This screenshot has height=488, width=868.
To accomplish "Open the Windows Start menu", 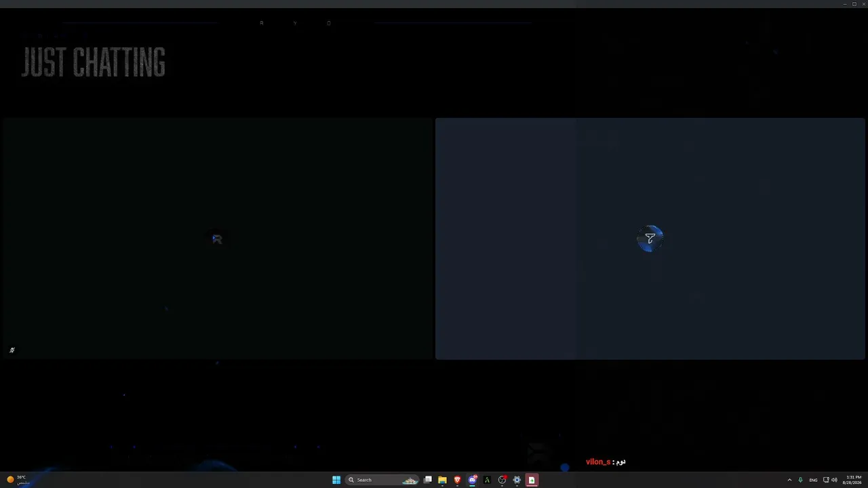I will tap(336, 480).
